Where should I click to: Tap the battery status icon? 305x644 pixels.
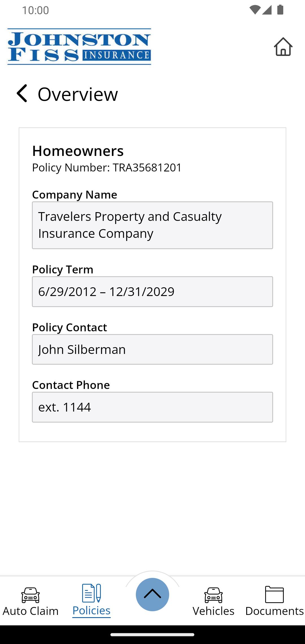click(280, 10)
